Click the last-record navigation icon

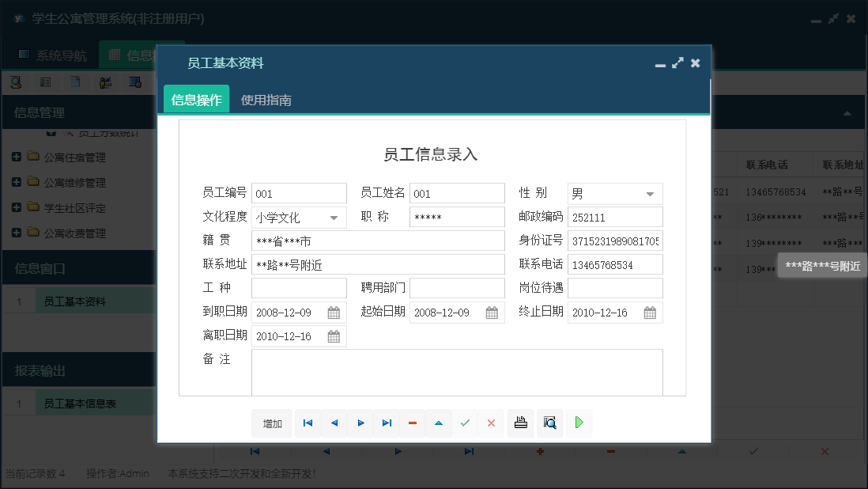point(387,423)
